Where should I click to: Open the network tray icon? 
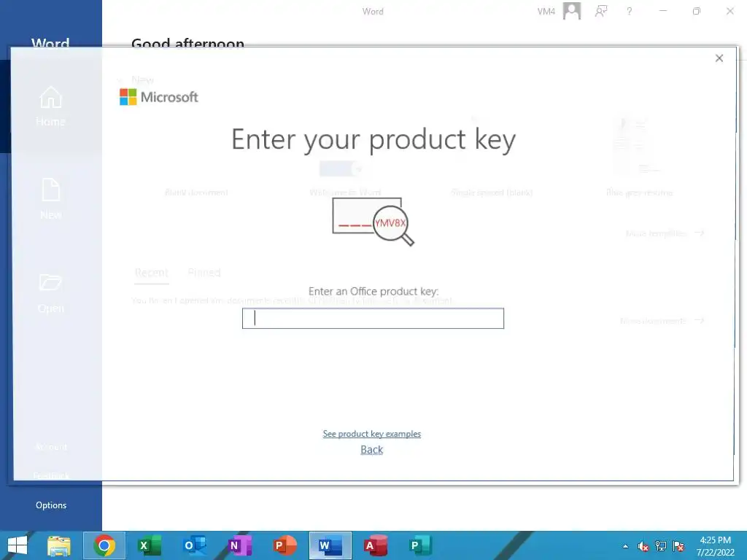click(x=661, y=546)
